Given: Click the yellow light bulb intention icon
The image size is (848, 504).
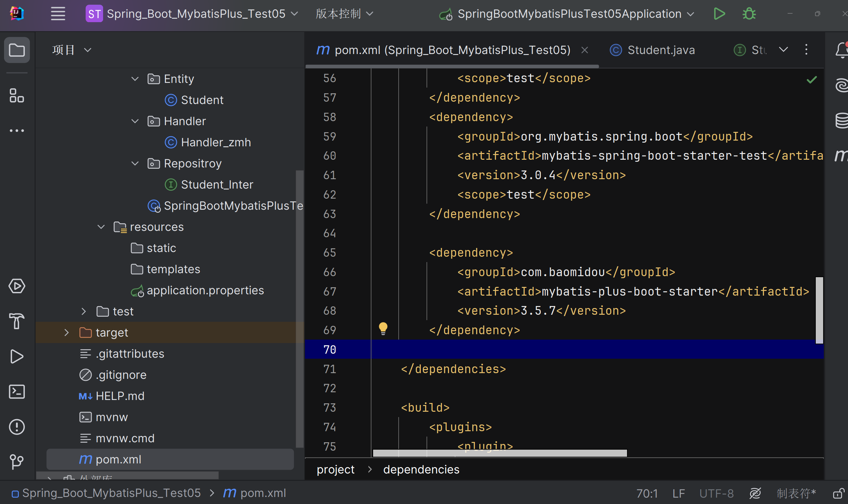Looking at the screenshot, I should click(383, 329).
